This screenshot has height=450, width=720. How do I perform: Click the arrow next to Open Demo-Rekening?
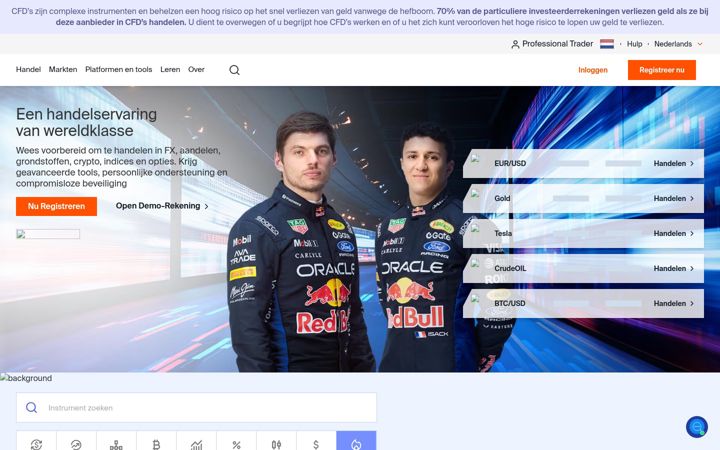(x=207, y=206)
